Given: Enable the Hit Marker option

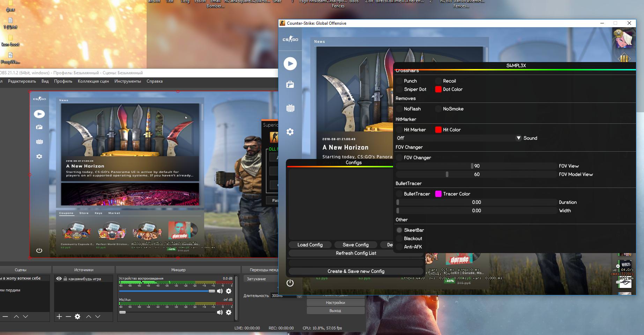Looking at the screenshot, I should pyautogui.click(x=399, y=130).
